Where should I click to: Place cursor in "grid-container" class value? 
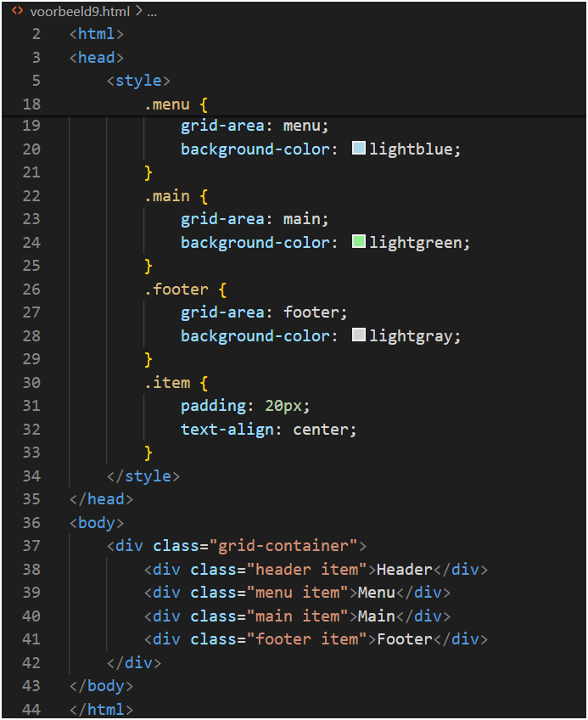pyautogui.click(x=288, y=545)
